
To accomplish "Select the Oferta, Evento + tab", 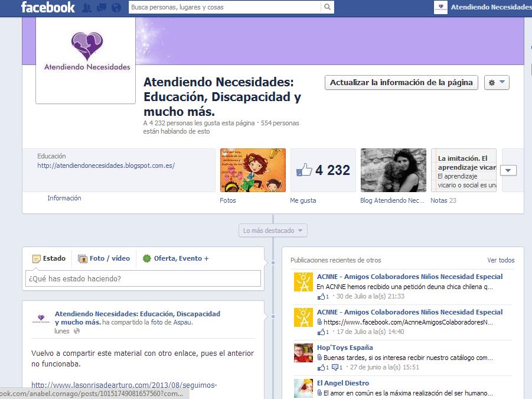I will tap(176, 258).
